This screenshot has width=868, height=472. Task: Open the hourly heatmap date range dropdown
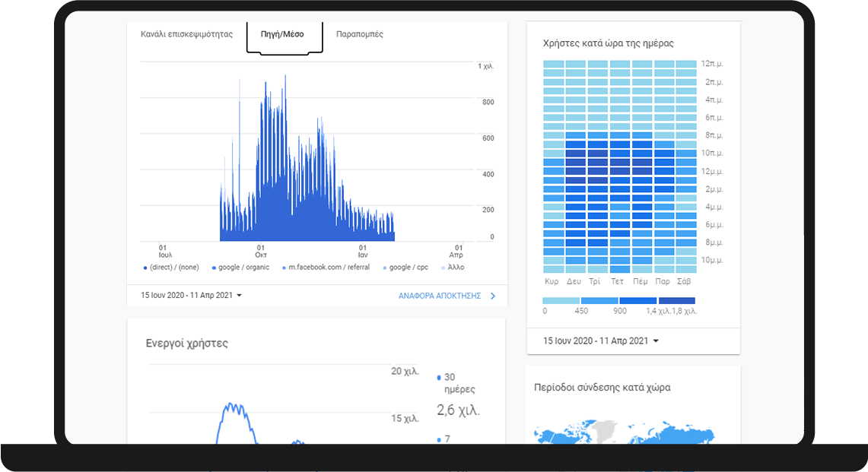coord(601,341)
